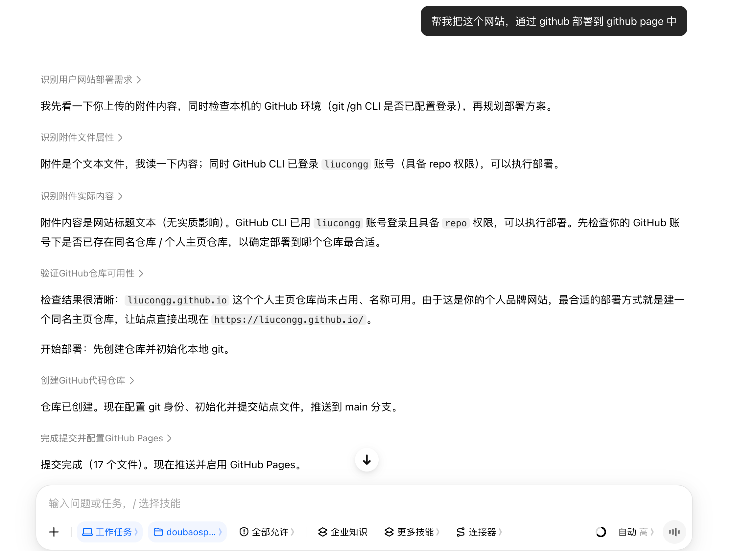Click the https://liucongg.github.io/ link text

[288, 320]
